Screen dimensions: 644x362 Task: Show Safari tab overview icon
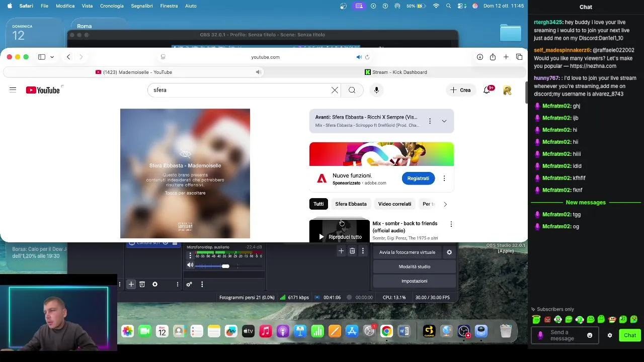(519, 57)
